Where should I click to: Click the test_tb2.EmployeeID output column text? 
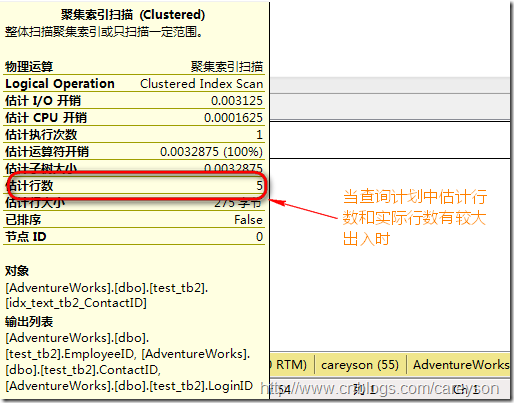tap(71, 354)
